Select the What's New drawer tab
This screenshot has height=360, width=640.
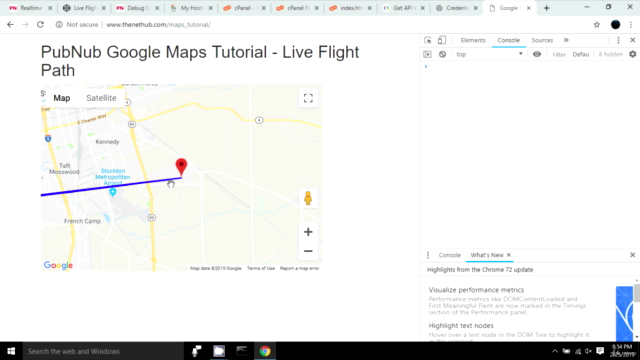tap(487, 255)
